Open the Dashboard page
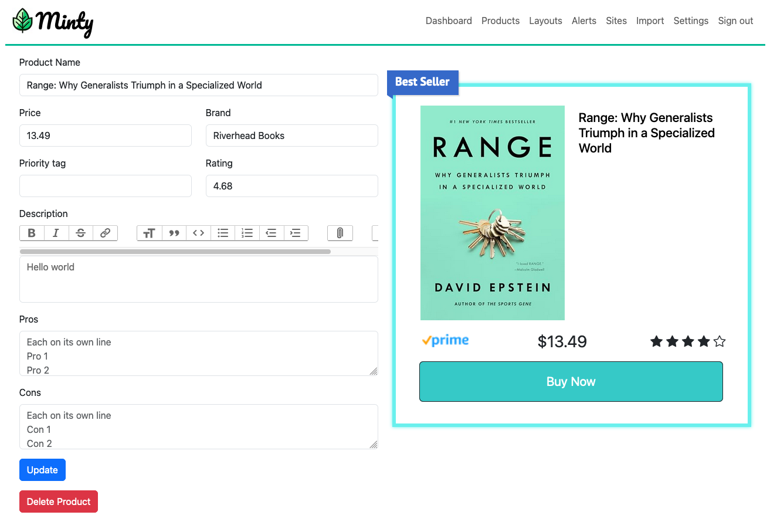Viewport: 777px width, 532px height. 449,21
